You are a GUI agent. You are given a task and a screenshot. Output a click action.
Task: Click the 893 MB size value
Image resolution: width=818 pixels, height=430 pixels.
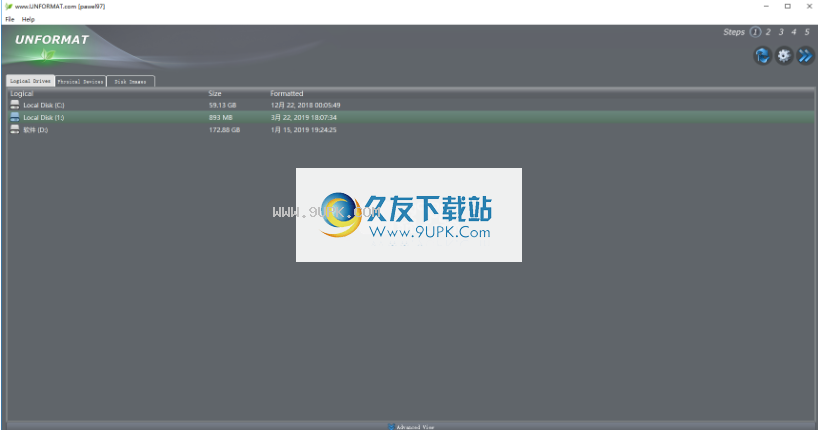[x=221, y=117]
